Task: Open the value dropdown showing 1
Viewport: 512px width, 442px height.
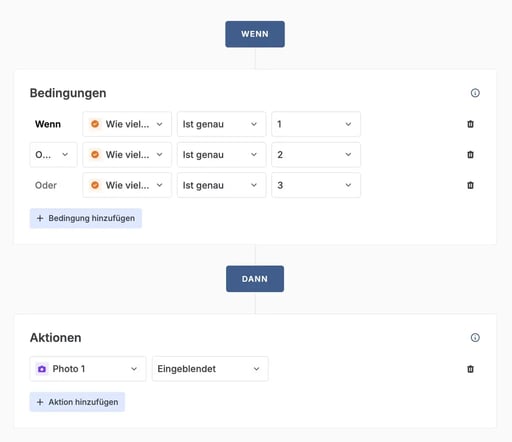Action: point(316,124)
